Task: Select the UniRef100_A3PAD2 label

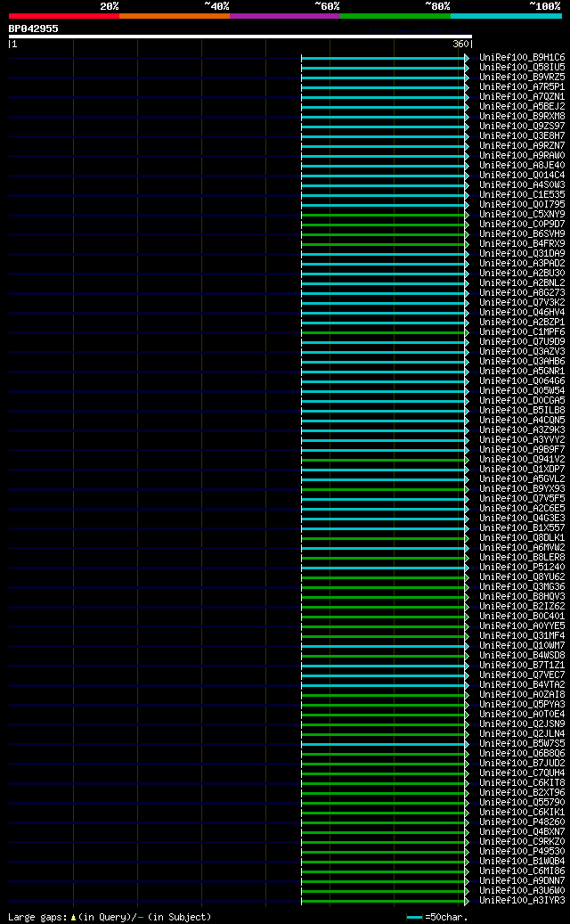Action: pos(522,264)
